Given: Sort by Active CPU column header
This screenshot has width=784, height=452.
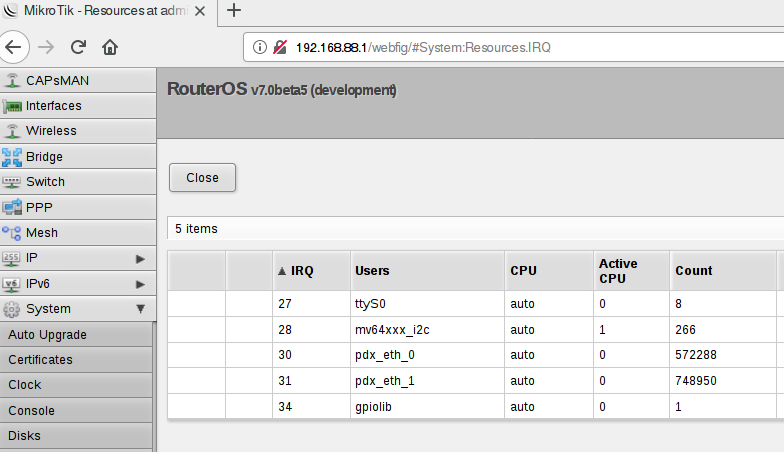Looking at the screenshot, I should 632,270.
